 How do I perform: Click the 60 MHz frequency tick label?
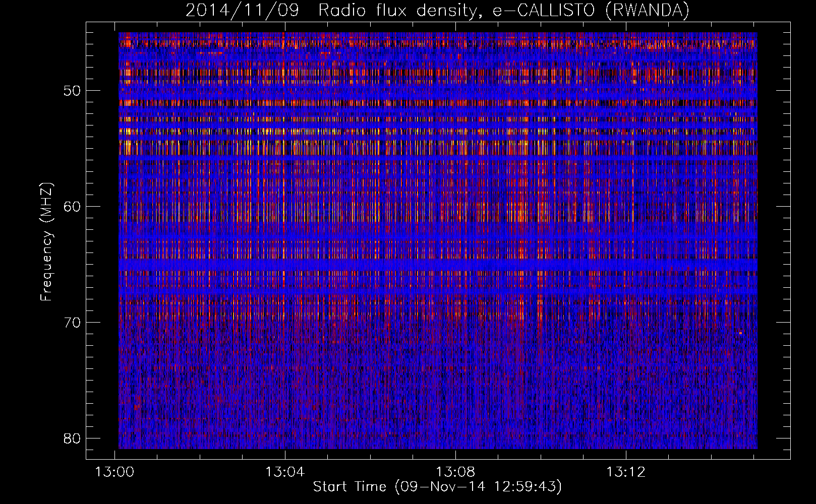point(72,207)
